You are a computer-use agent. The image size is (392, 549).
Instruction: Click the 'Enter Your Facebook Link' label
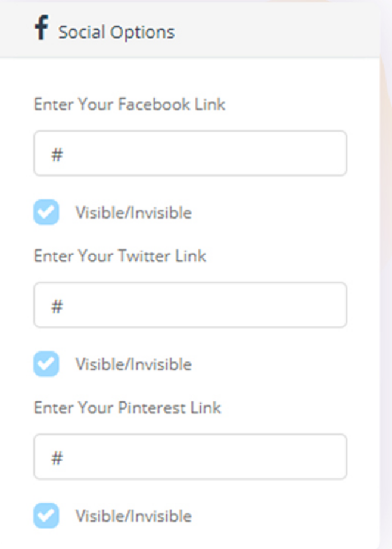coord(129,104)
